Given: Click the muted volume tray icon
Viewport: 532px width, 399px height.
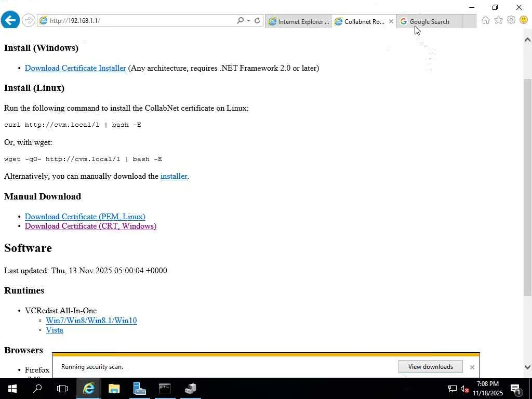Looking at the screenshot, I should [465, 389].
